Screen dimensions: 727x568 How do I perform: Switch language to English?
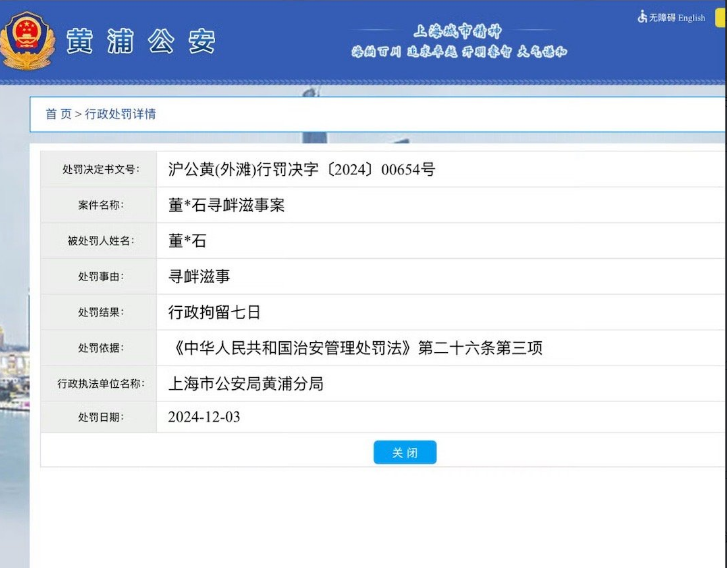(691, 18)
